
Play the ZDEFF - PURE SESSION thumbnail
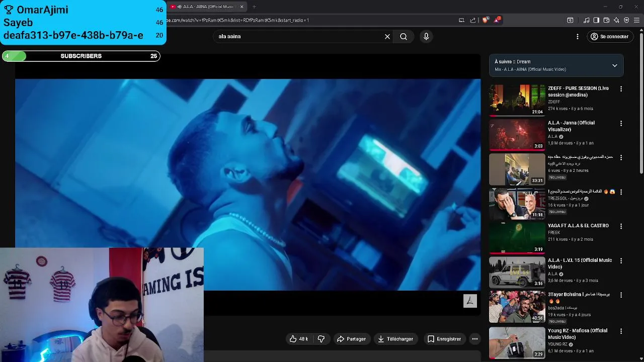517,100
